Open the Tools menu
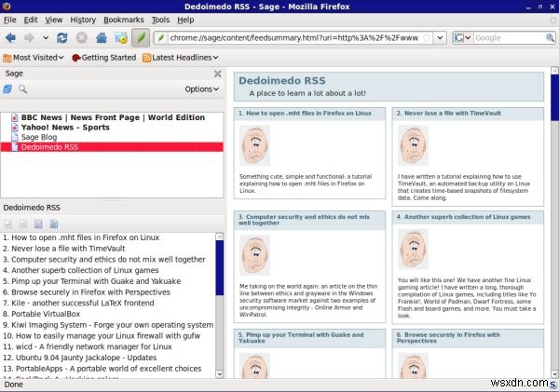This screenshot has width=559, height=392. [160, 20]
